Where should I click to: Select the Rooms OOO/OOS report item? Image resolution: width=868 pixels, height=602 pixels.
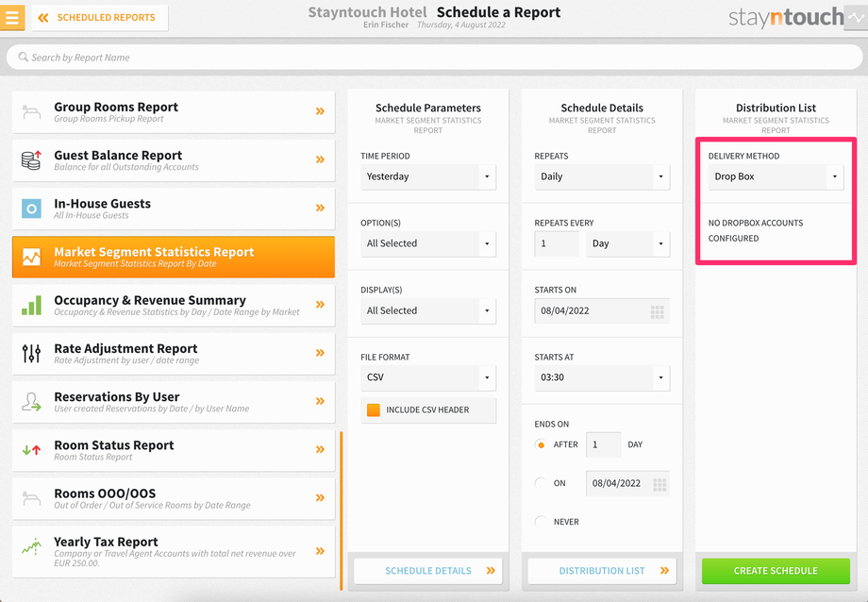pos(174,498)
